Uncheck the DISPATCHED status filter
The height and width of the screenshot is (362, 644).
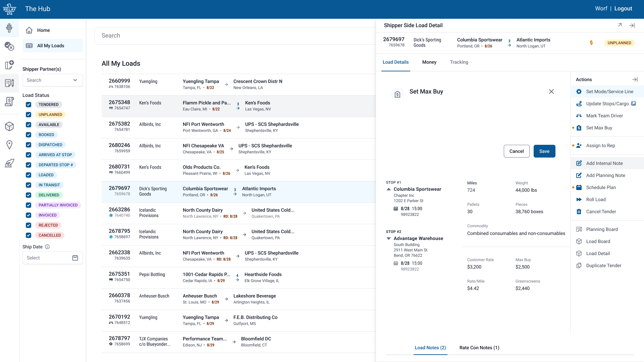tap(29, 145)
